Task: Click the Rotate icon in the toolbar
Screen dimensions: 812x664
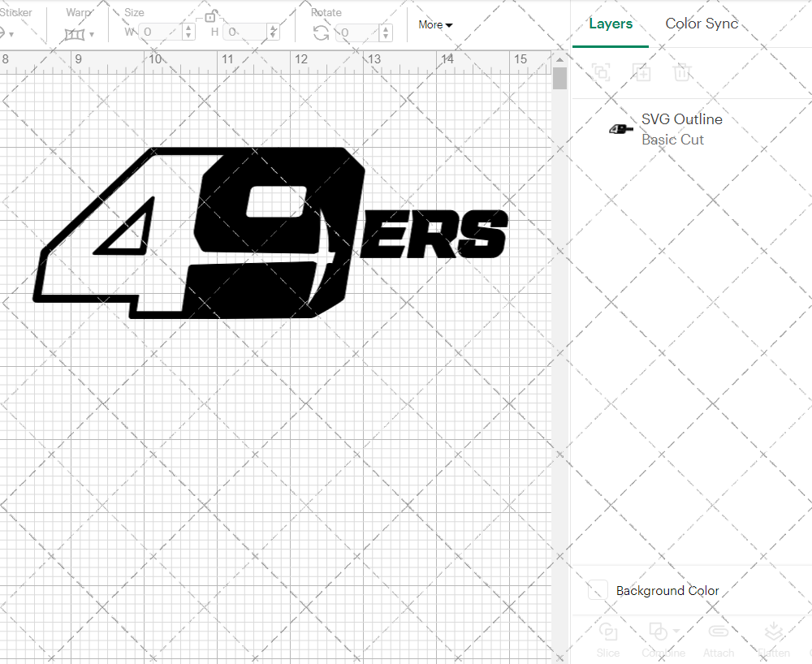Action: pyautogui.click(x=321, y=31)
